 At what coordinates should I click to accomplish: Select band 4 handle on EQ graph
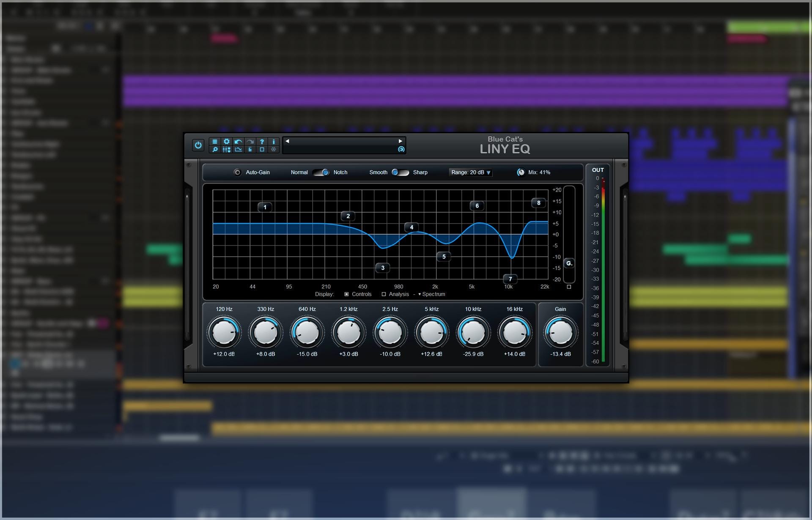(x=411, y=227)
